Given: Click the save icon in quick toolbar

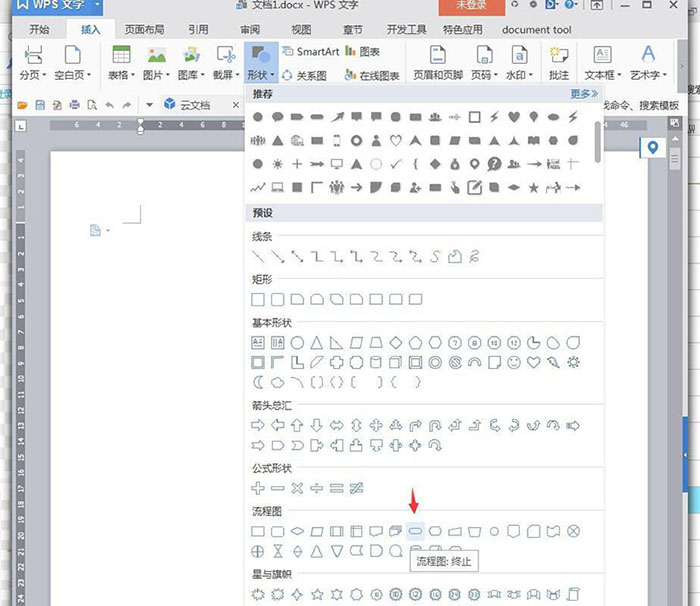Looking at the screenshot, I should pyautogui.click(x=40, y=105).
